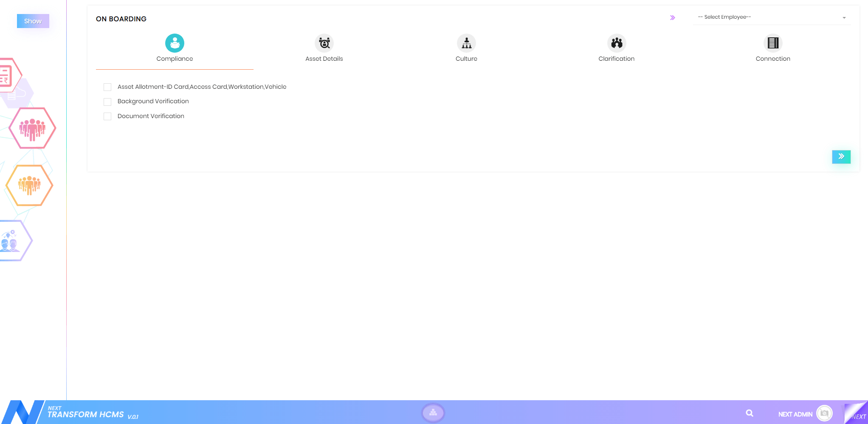Select the Culture hierarchy icon
The image size is (868, 424).
466,43
